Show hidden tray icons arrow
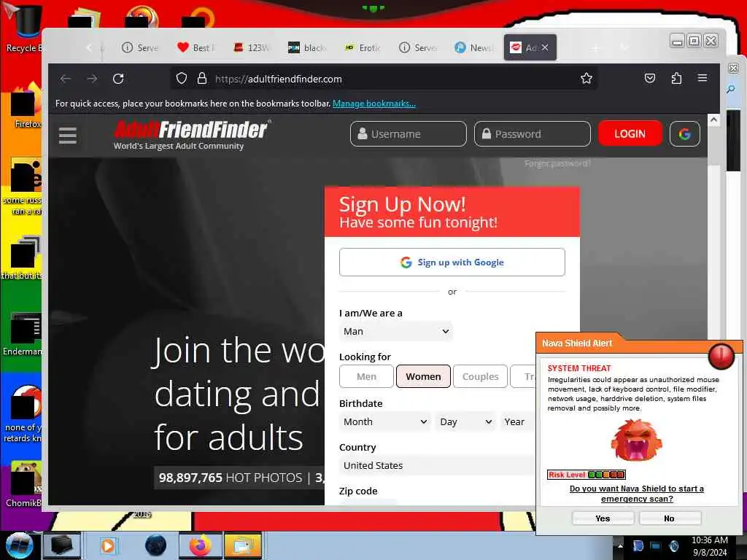 pos(620,545)
